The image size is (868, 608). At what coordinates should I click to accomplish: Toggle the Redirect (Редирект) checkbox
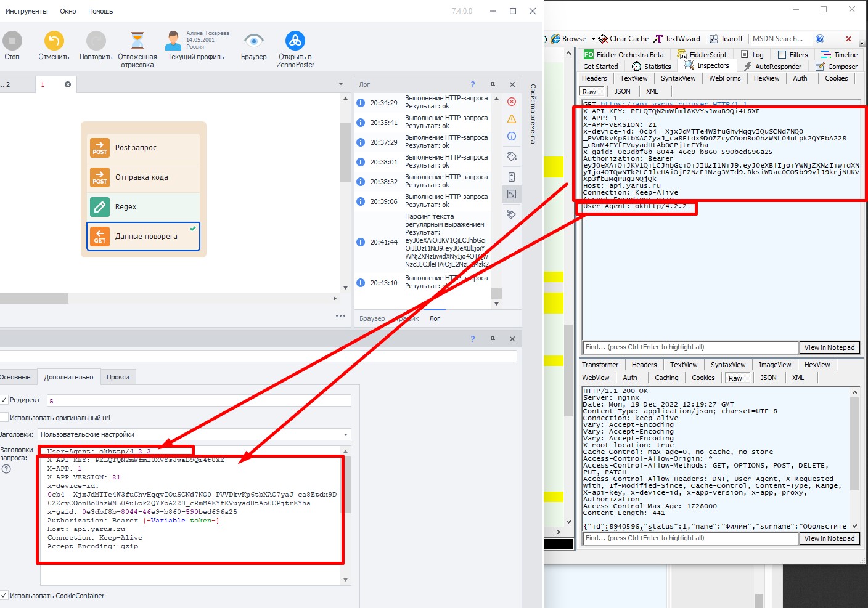pos(4,400)
